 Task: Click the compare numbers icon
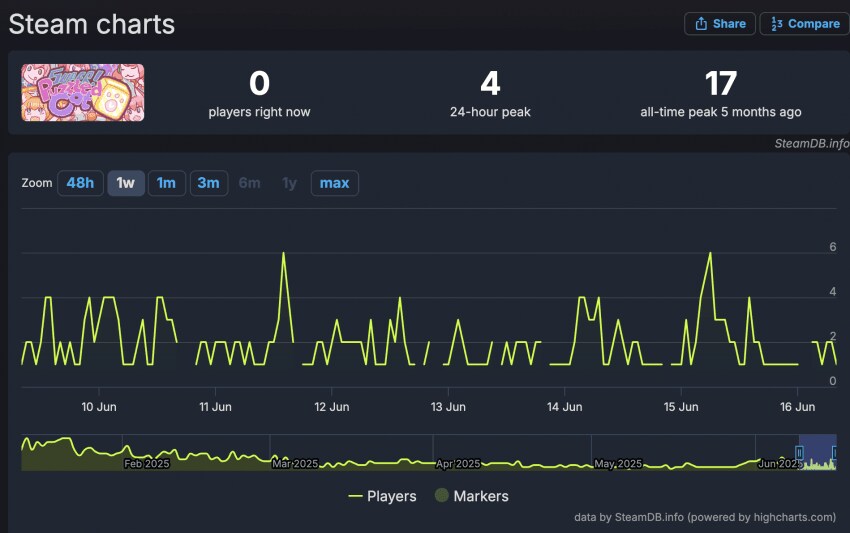pos(777,24)
